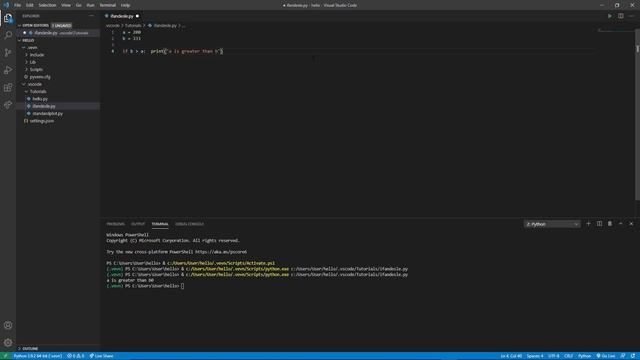The width and height of the screenshot is (640, 360).
Task: Open the Source Control view
Action: point(8,53)
